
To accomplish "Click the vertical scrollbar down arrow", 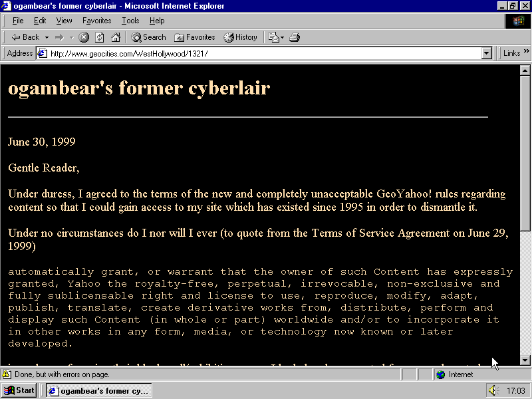I will tap(525, 360).
